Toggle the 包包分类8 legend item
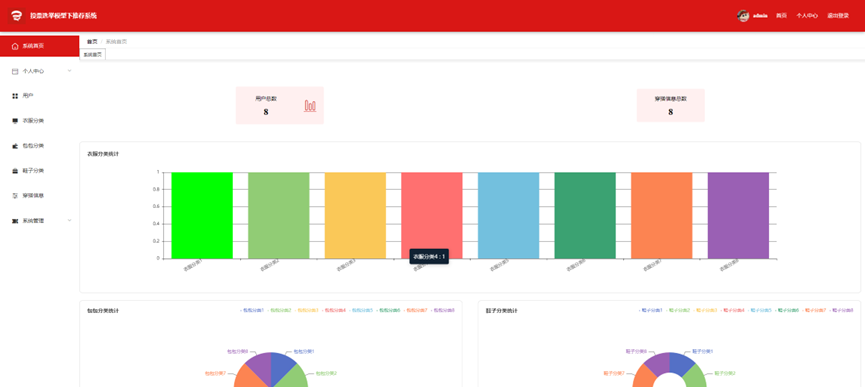 click(442, 310)
